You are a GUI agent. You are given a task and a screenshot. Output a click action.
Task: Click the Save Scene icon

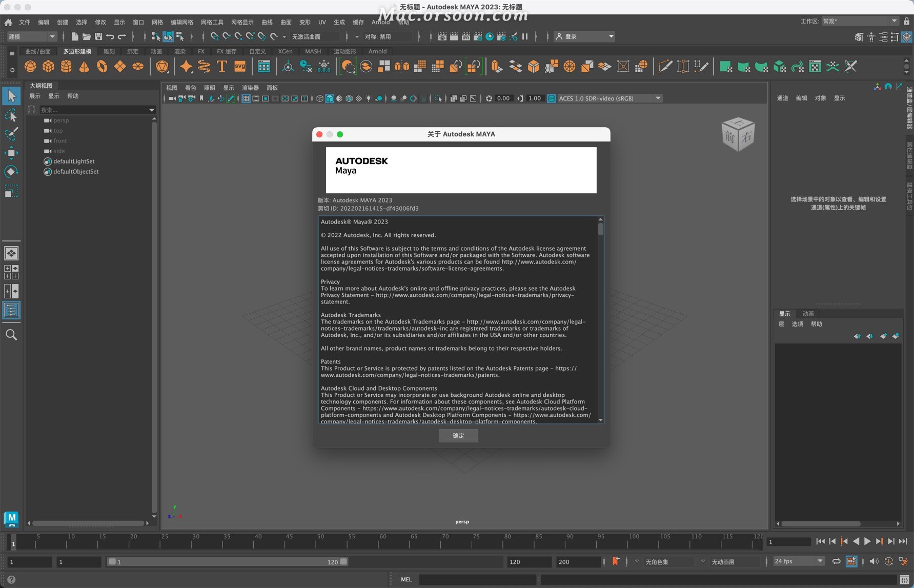point(98,36)
